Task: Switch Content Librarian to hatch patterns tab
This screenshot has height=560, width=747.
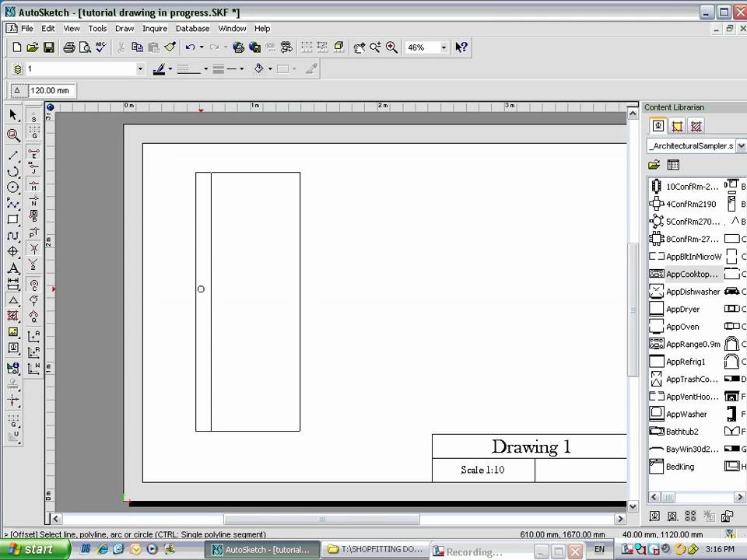Action: 695,125
